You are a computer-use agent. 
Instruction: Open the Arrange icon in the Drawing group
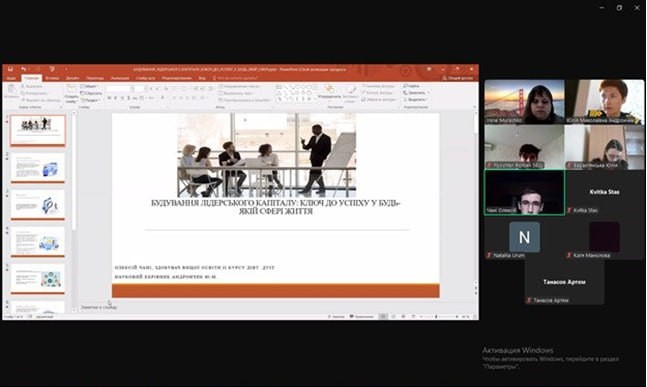click(x=330, y=90)
